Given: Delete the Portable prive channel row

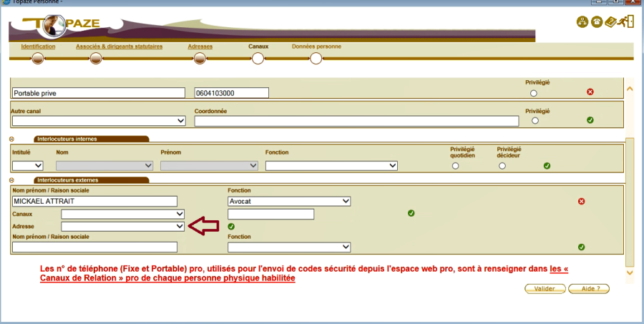Looking at the screenshot, I should 590,92.
